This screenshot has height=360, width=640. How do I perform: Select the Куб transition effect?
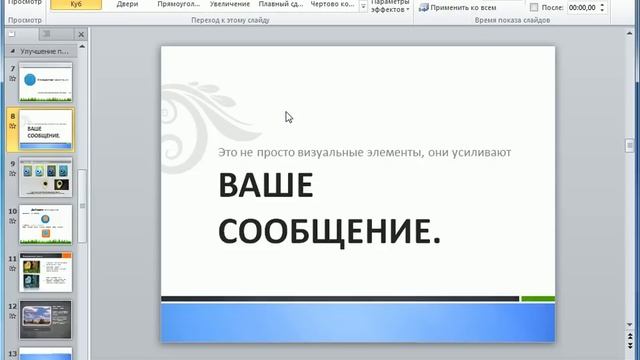coord(76,4)
